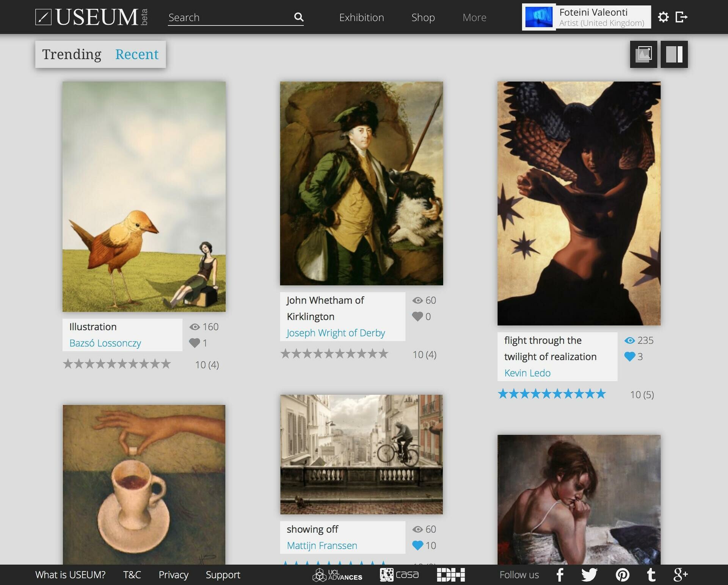Click flight through the twilight title
728x585 pixels.
[550, 348]
